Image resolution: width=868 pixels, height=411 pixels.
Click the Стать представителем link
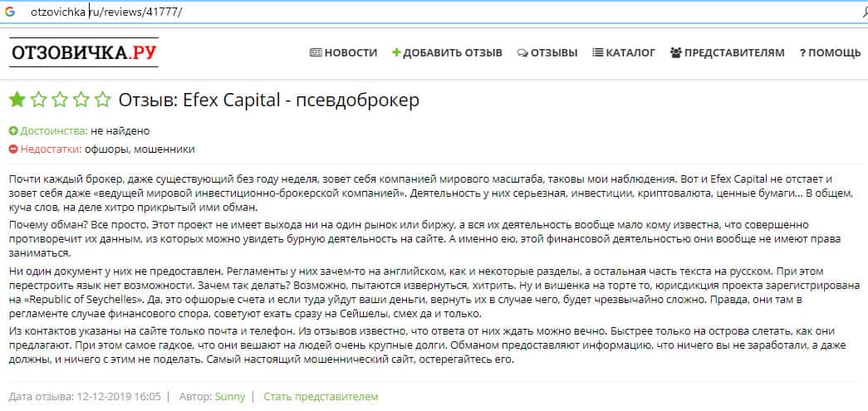(x=321, y=397)
